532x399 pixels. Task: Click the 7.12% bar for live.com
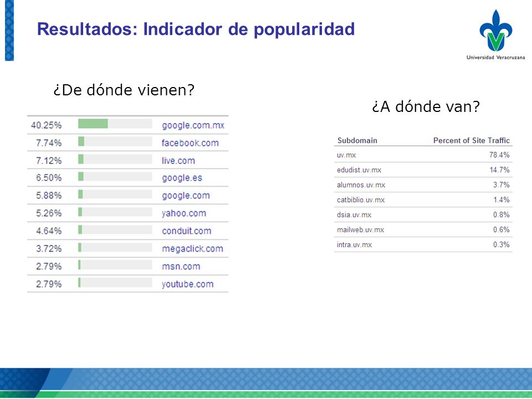115,159
